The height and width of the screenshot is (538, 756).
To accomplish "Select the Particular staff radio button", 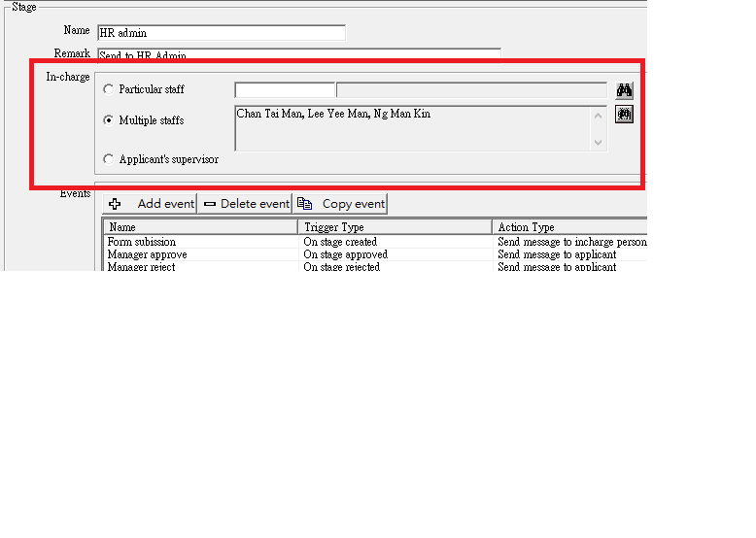I will pyautogui.click(x=108, y=89).
